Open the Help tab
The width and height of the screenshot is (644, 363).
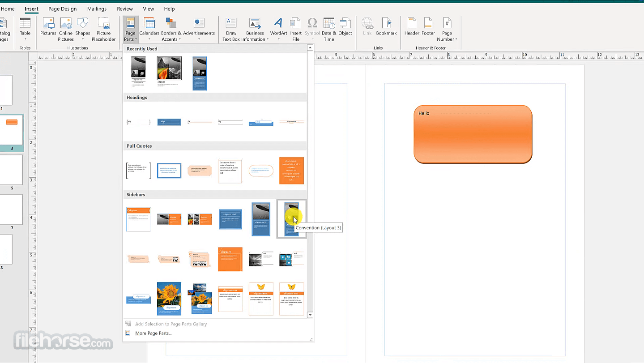click(170, 9)
